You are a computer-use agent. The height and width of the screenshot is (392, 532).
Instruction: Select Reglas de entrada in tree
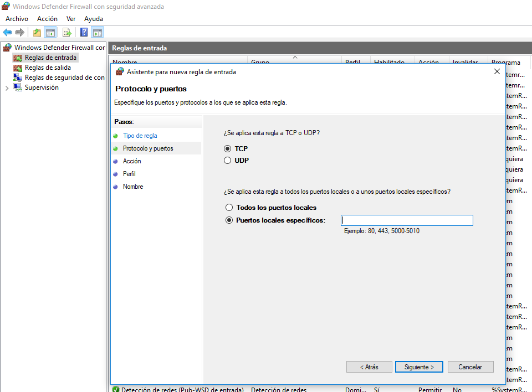[50, 58]
